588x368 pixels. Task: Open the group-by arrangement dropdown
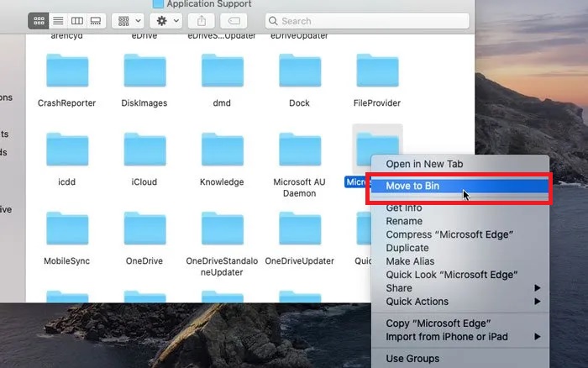coord(129,21)
